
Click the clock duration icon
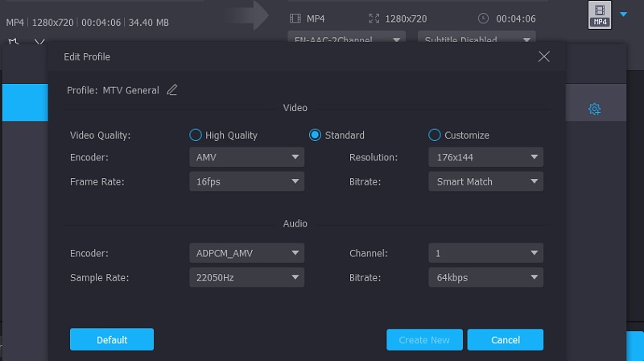point(483,18)
